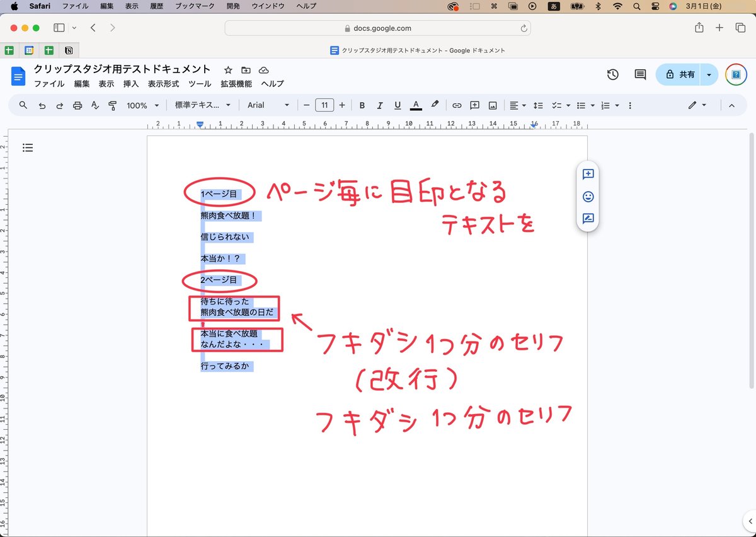Add an emoji reaction from the side panel

click(587, 197)
